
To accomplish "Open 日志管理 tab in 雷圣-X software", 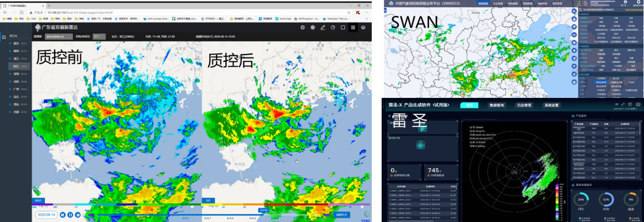I will click(524, 105).
